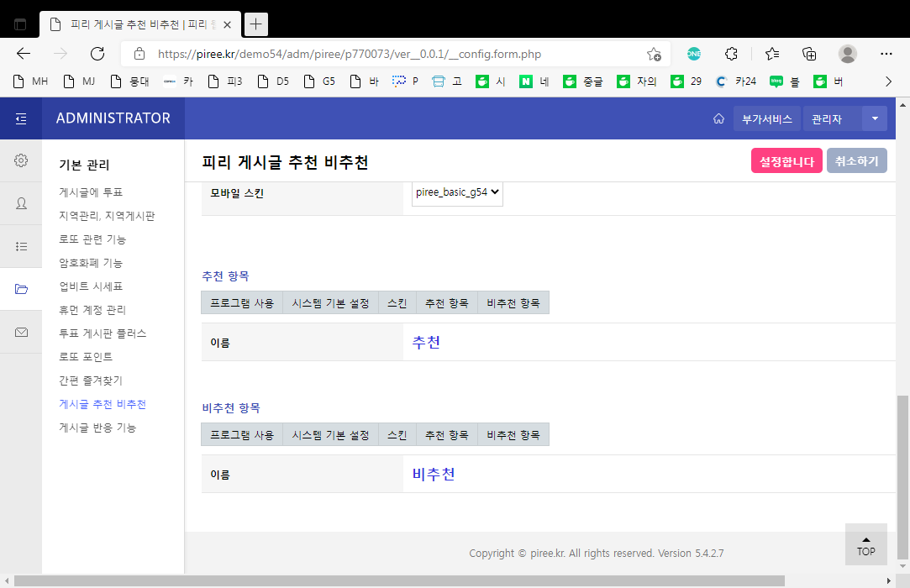Open the mail envelope icon in sidebar
Screen dimensions: 910x588
[x=21, y=332]
